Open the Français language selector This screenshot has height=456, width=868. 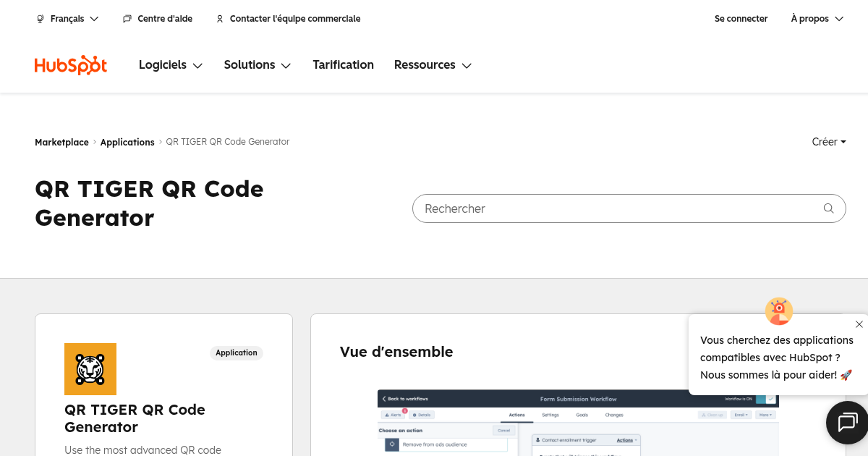[67, 19]
